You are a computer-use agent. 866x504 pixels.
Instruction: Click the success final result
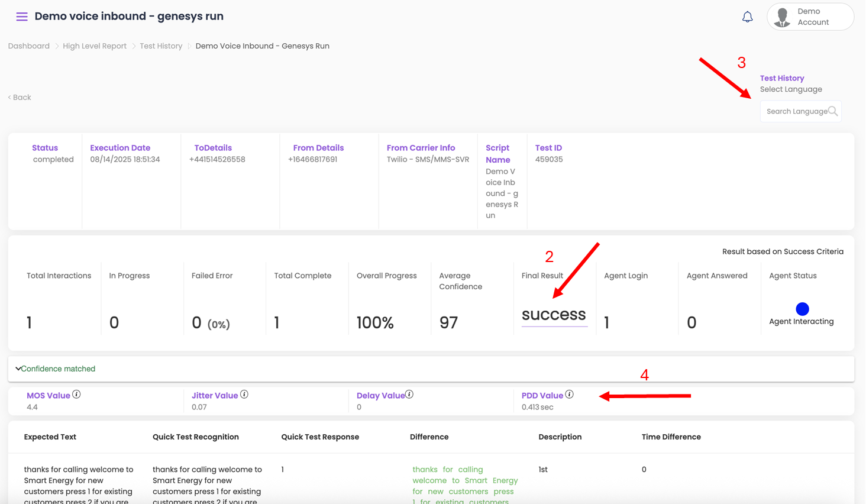point(554,315)
